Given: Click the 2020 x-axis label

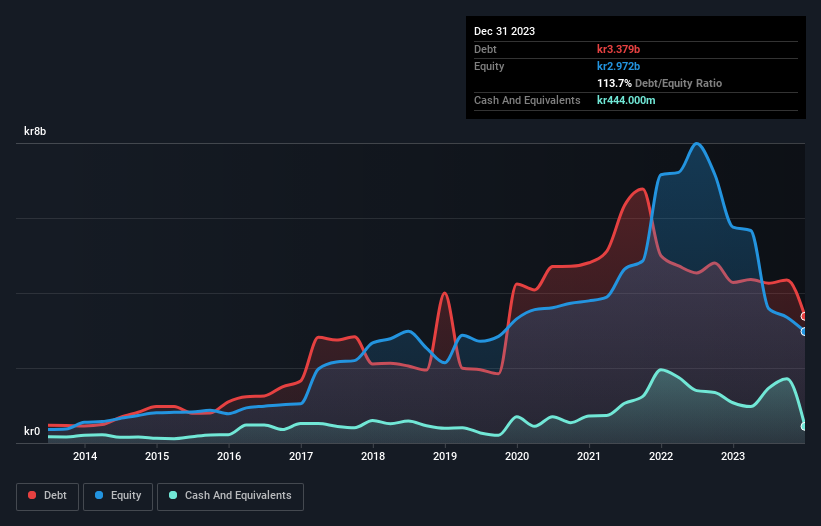Looking at the screenshot, I should pos(517,456).
